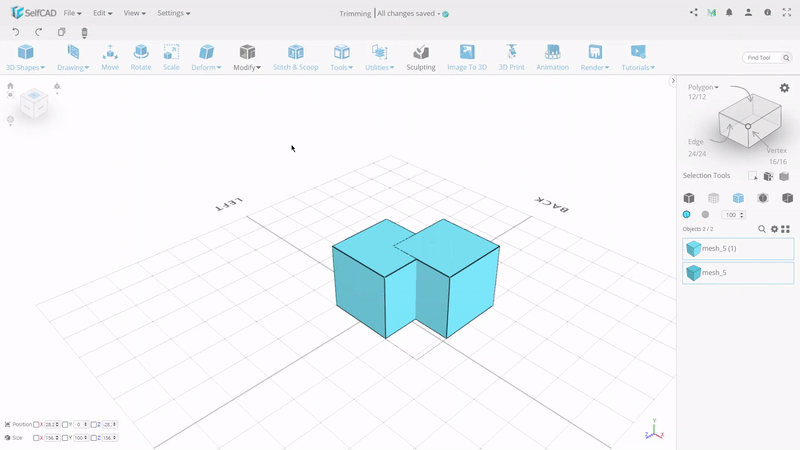Screen dimensions: 800x450
Task: Select Edge selection mode
Action: click(x=695, y=142)
